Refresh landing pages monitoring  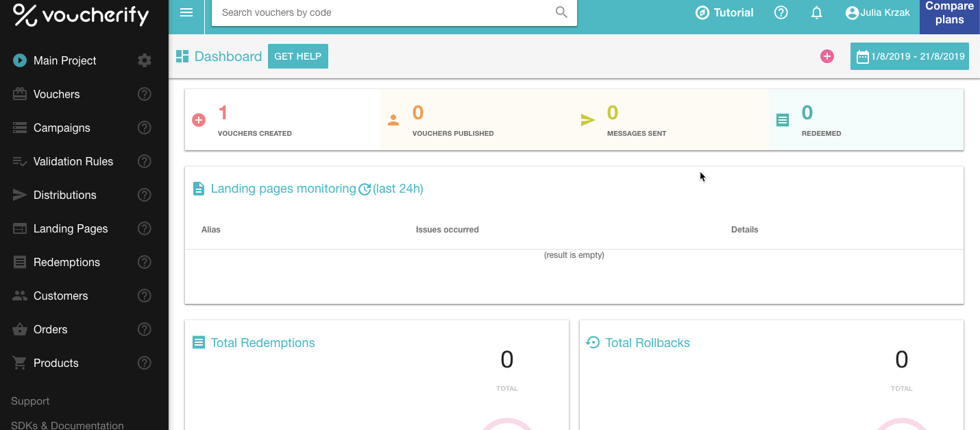click(365, 189)
